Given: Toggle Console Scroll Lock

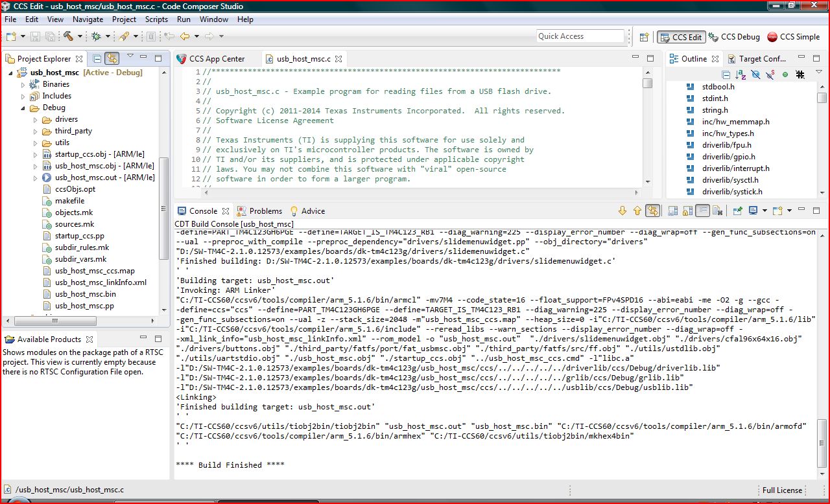Looking at the screenshot, I should click(x=687, y=211).
